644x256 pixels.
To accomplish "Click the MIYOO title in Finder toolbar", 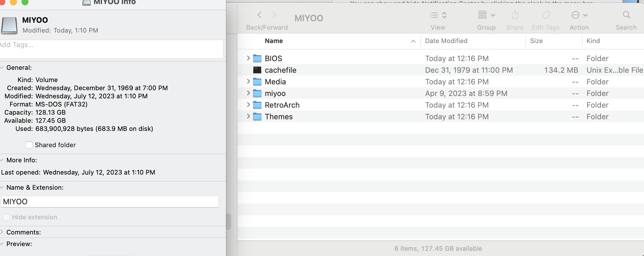I will tap(309, 18).
